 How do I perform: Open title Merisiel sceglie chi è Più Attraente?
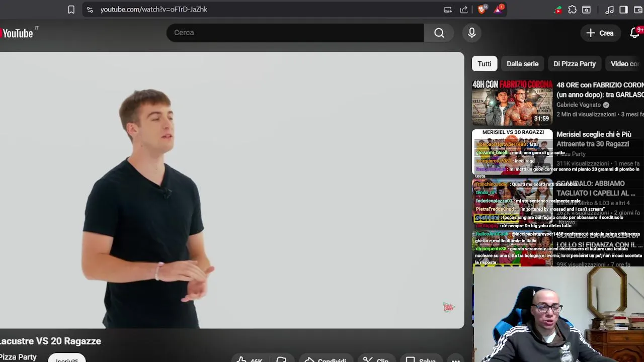point(594,139)
